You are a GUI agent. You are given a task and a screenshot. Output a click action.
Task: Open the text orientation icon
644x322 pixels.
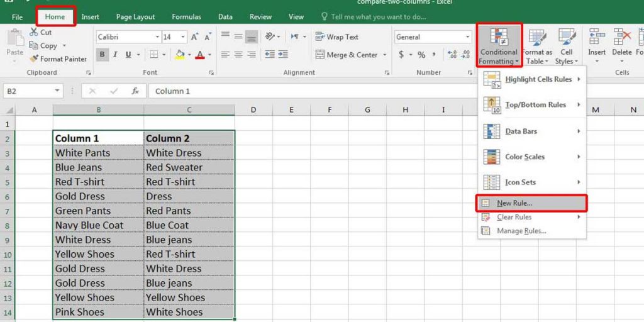[270, 36]
